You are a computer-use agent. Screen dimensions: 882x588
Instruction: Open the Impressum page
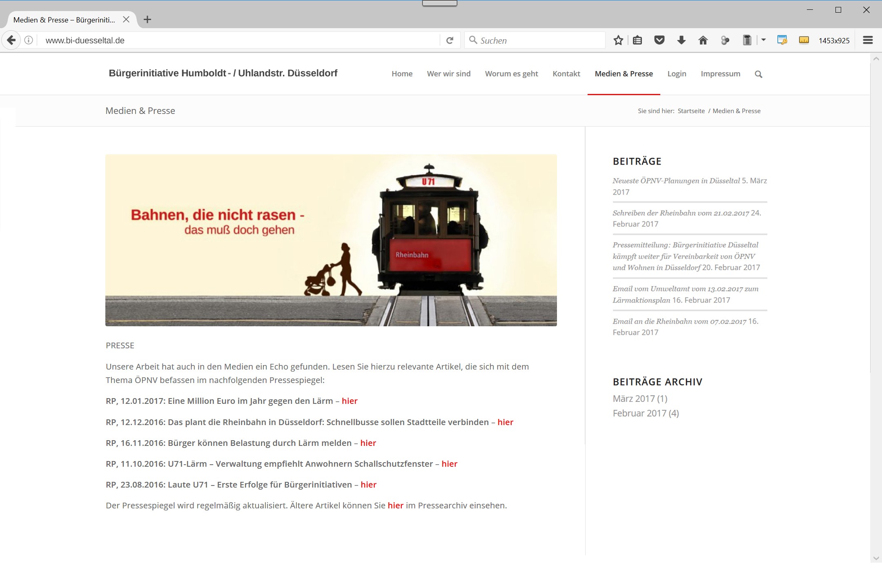tap(720, 74)
